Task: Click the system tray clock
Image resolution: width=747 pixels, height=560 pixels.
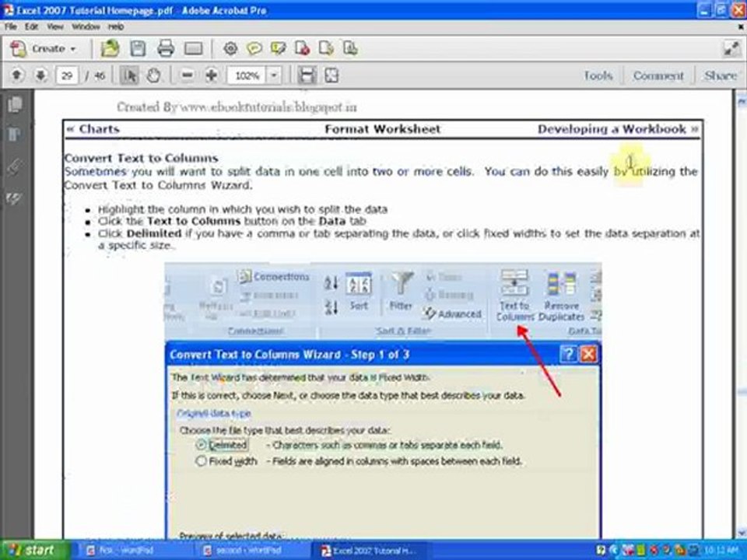Action: [x=721, y=551]
